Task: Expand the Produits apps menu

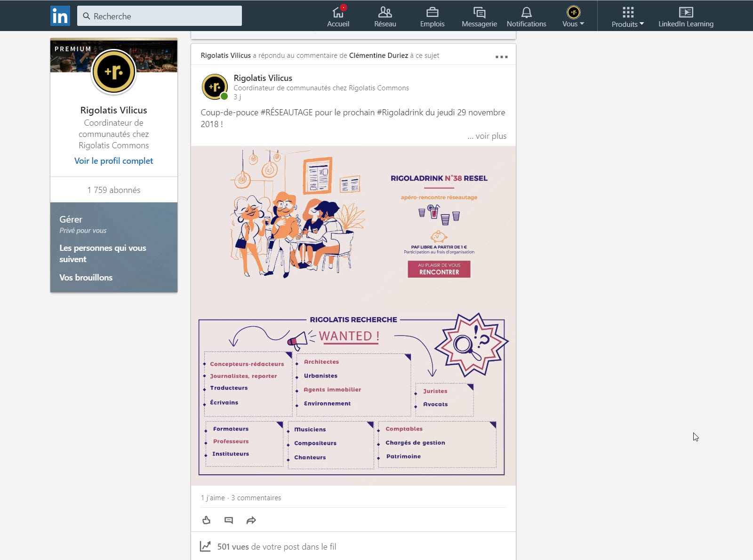Action: [628, 16]
